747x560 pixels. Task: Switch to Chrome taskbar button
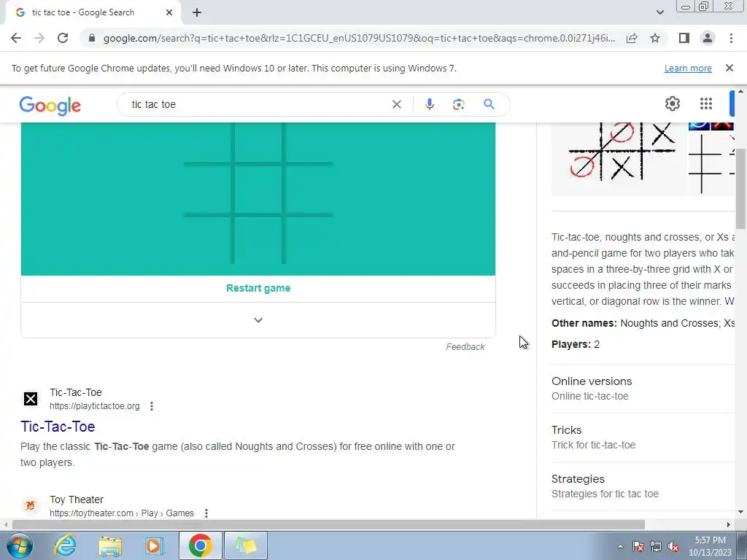(200, 545)
